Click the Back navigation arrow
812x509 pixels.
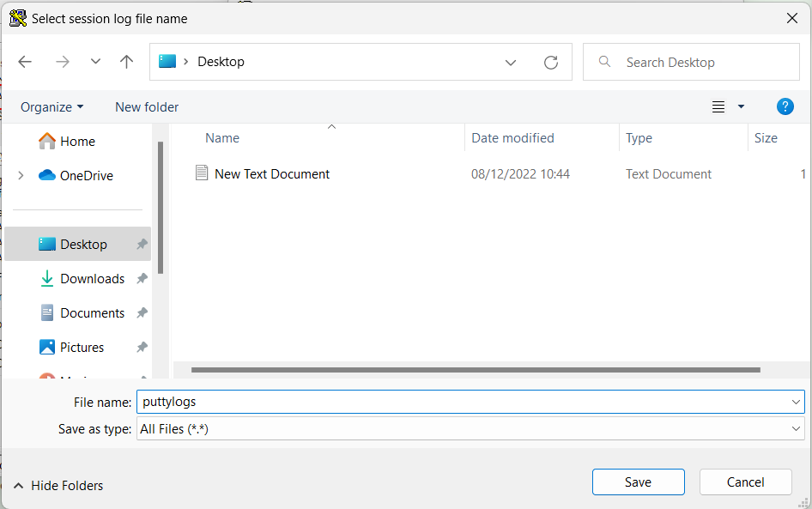pyautogui.click(x=25, y=62)
